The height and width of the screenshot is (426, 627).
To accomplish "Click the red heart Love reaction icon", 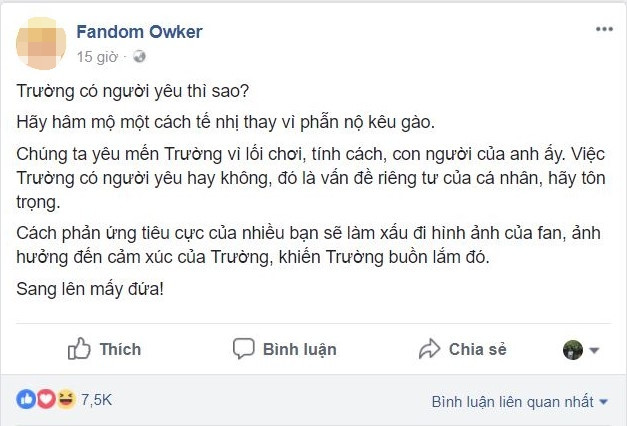I will (x=44, y=400).
